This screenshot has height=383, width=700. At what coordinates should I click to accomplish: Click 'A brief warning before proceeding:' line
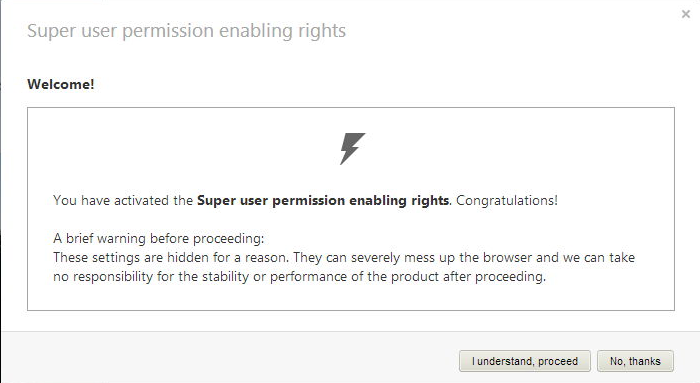[158, 238]
